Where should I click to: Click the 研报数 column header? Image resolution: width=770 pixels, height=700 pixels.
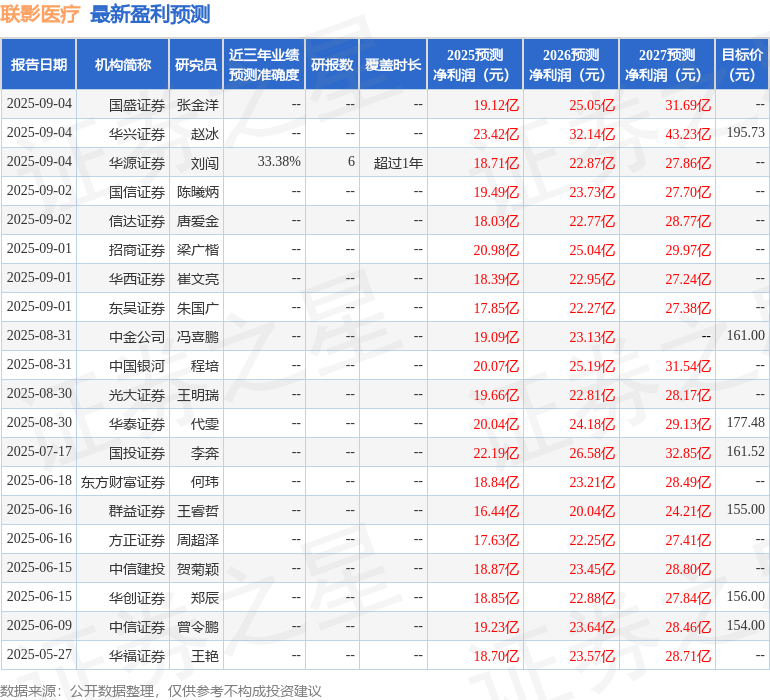point(332,65)
